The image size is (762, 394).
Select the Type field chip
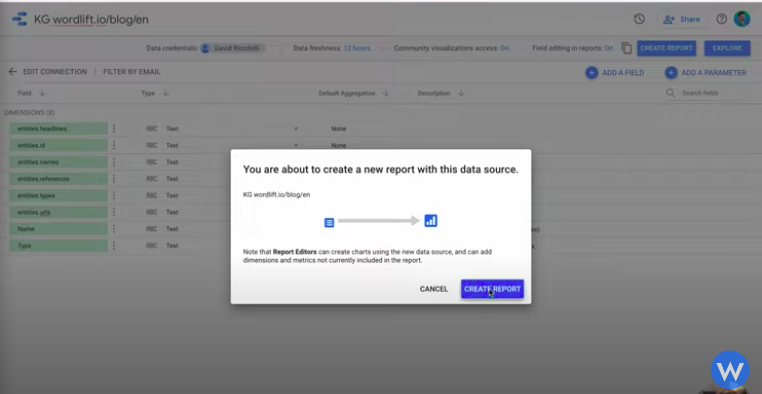click(58, 245)
